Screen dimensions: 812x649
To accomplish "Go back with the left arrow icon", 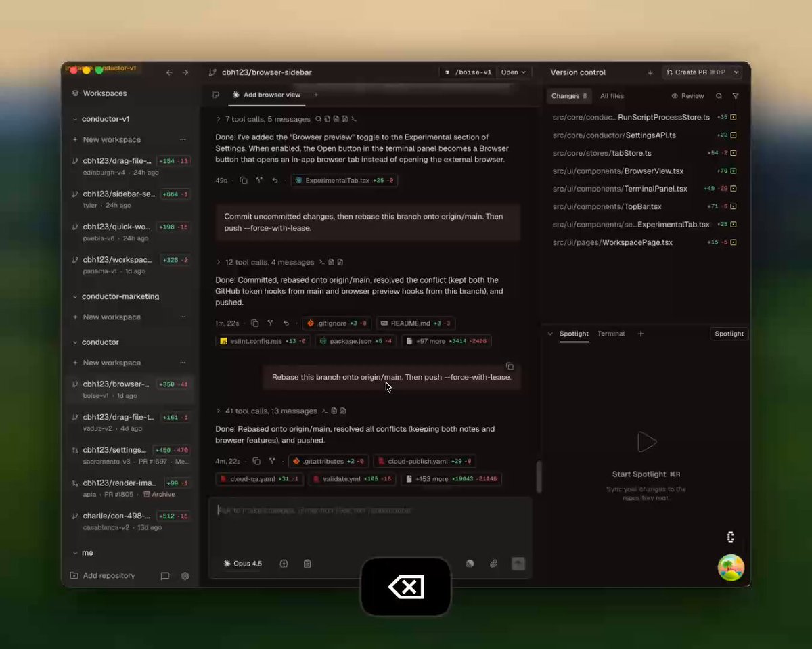I will tap(169, 72).
